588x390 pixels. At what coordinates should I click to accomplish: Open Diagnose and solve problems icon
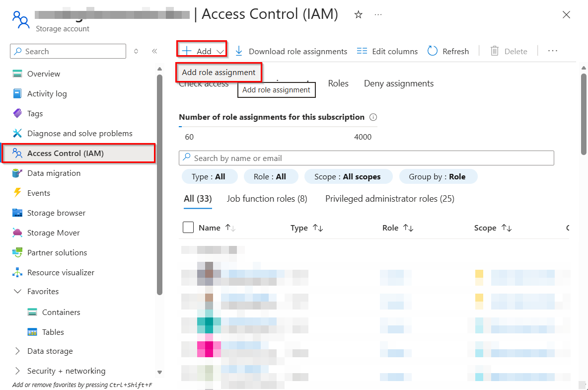click(x=17, y=133)
